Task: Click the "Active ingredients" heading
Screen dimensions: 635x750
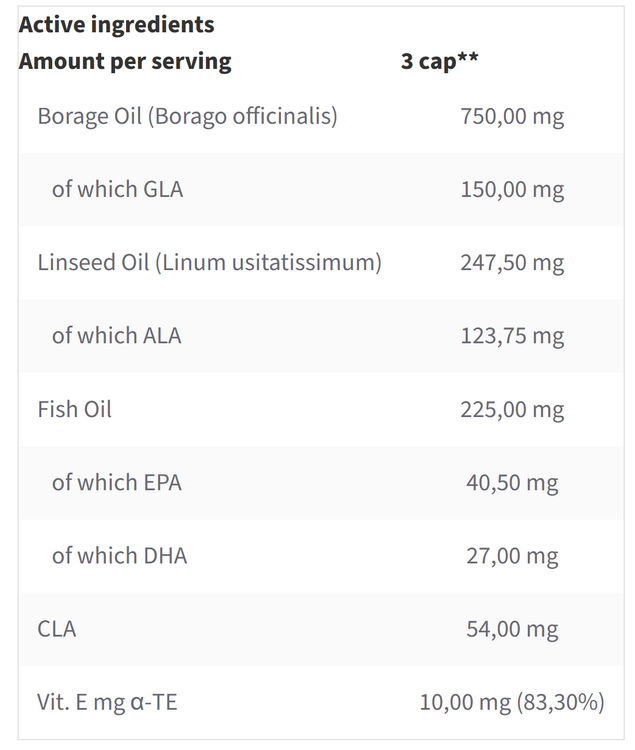Action: 116,24
